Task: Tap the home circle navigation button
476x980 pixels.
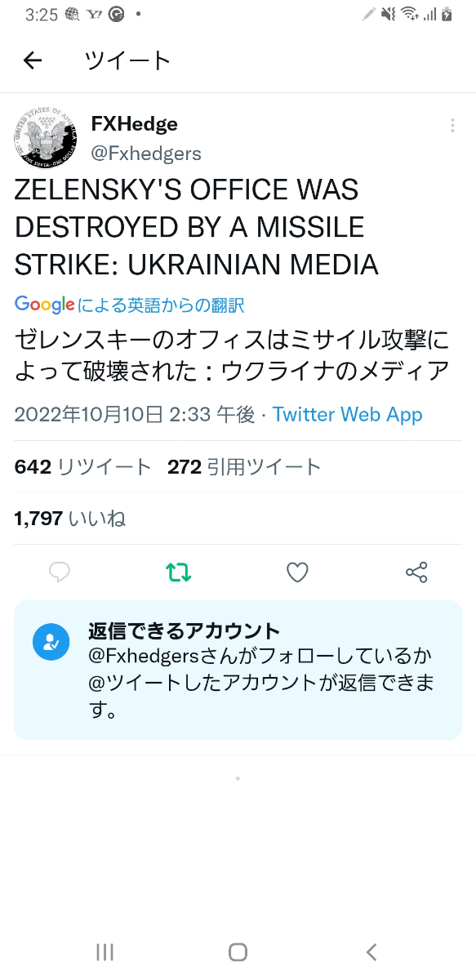Action: tap(238, 951)
